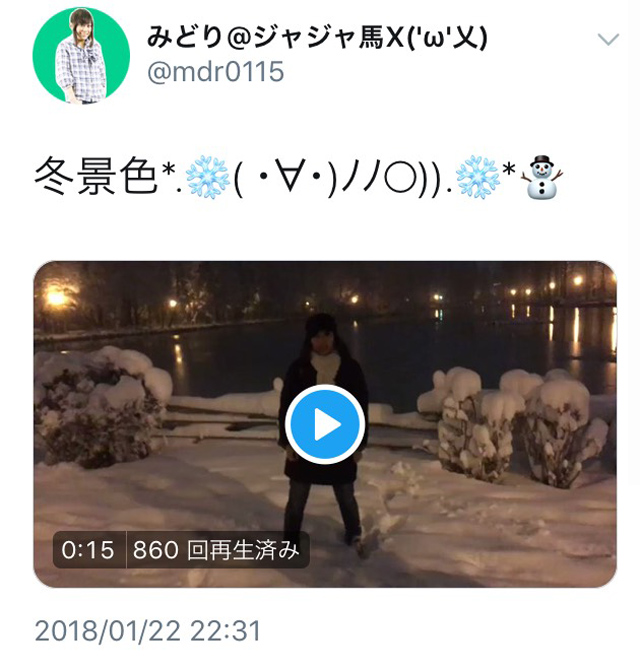Tap the snow-covered bush left of the person

100,403
